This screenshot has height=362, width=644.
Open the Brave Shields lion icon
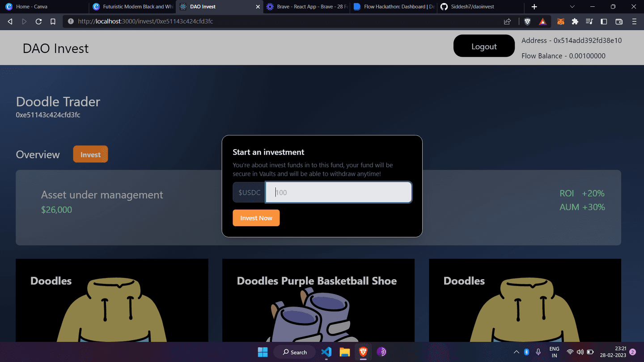coord(527,21)
